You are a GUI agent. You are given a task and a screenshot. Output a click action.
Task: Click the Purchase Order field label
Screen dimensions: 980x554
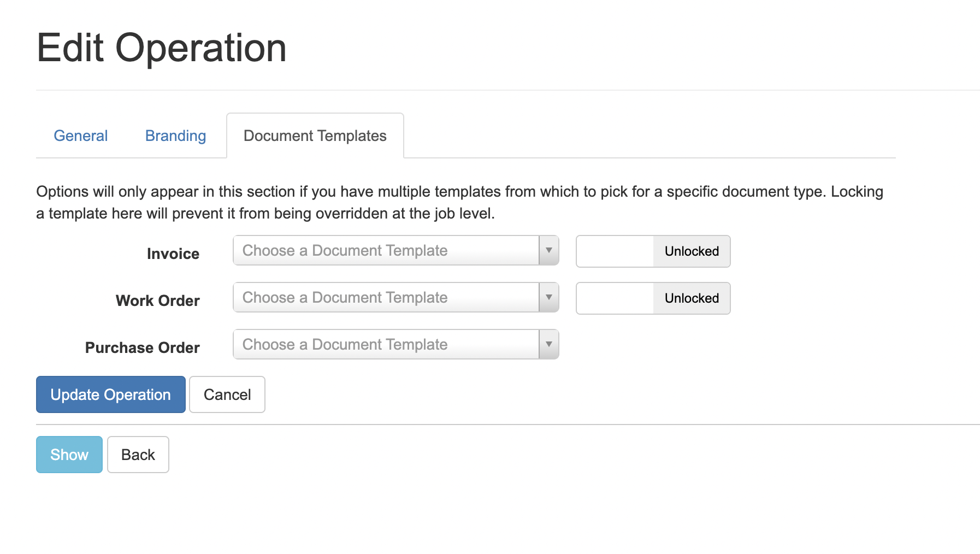click(142, 347)
